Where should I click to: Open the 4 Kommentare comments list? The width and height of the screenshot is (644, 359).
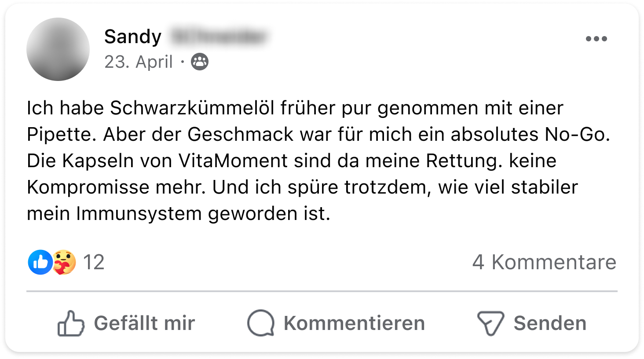pyautogui.click(x=544, y=262)
